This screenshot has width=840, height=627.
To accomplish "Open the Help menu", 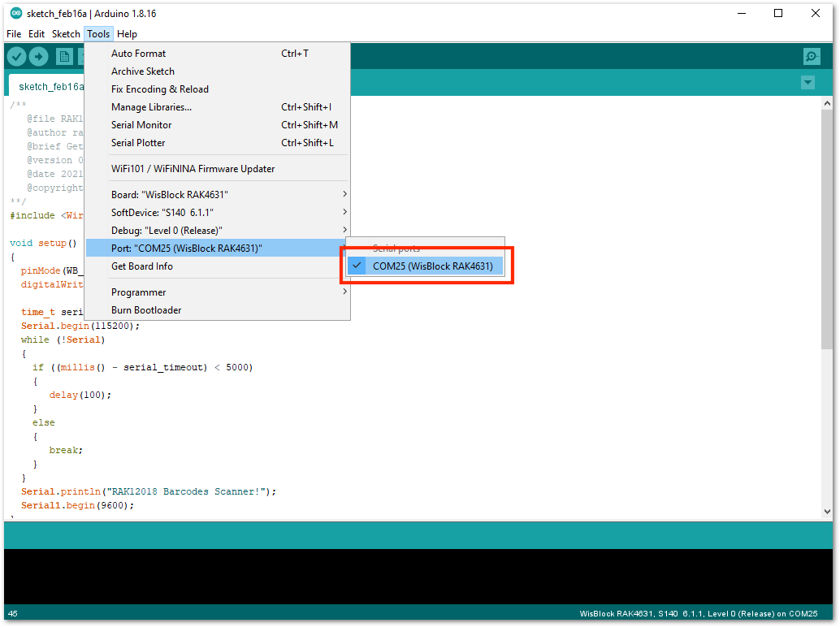I will click(127, 34).
